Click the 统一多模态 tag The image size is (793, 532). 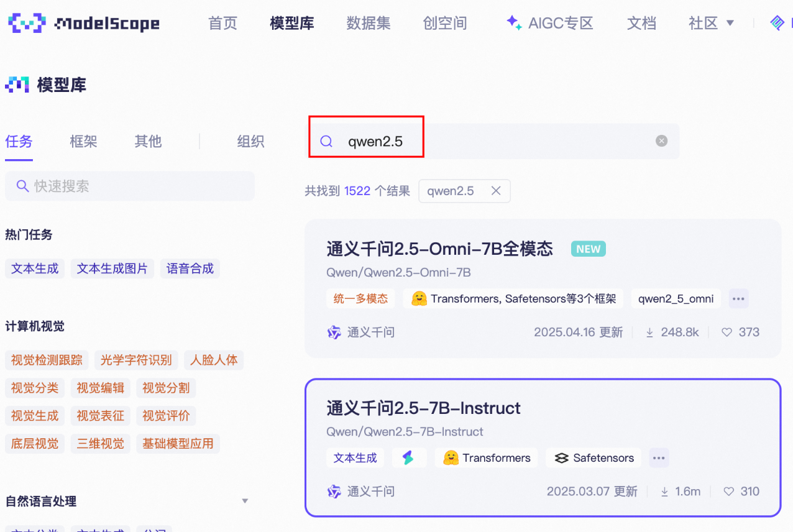point(360,298)
